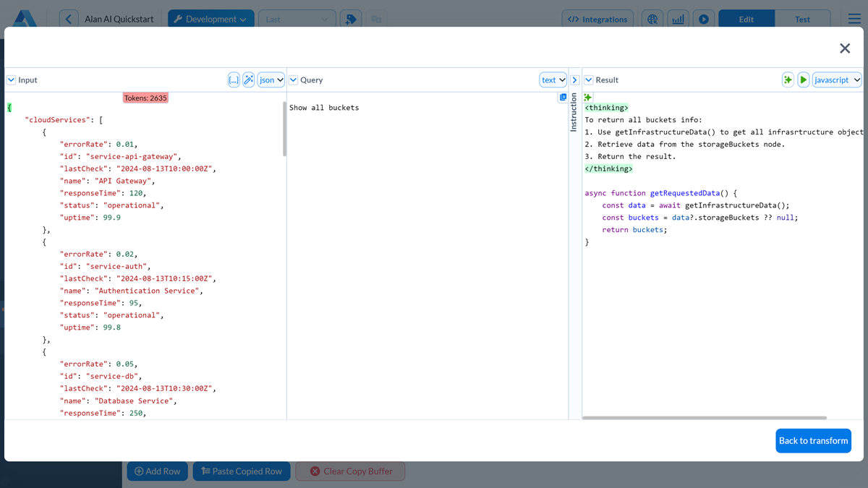
Task: Open the Integrations panel
Action: (597, 18)
